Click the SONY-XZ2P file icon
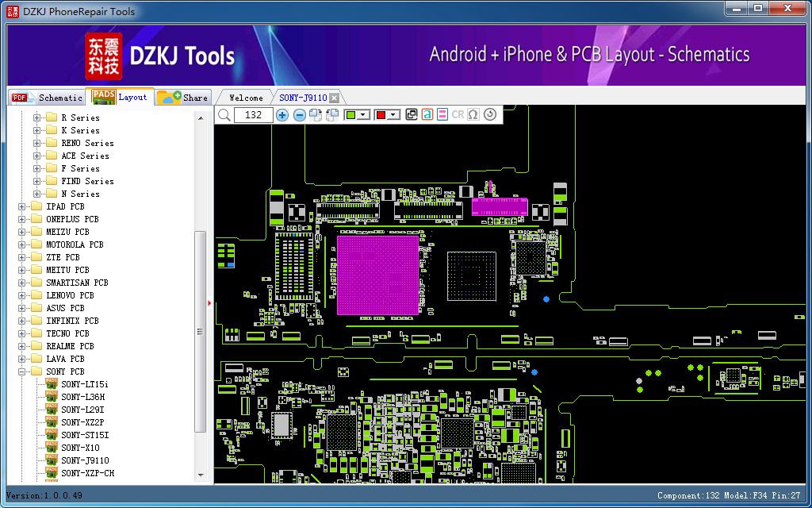812x508 pixels. pos(52,422)
